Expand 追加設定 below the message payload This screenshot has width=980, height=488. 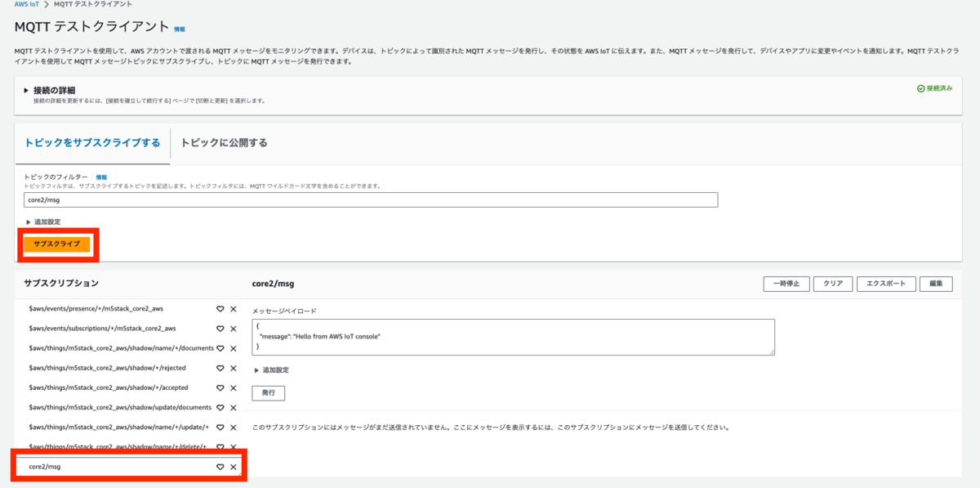pyautogui.click(x=270, y=369)
